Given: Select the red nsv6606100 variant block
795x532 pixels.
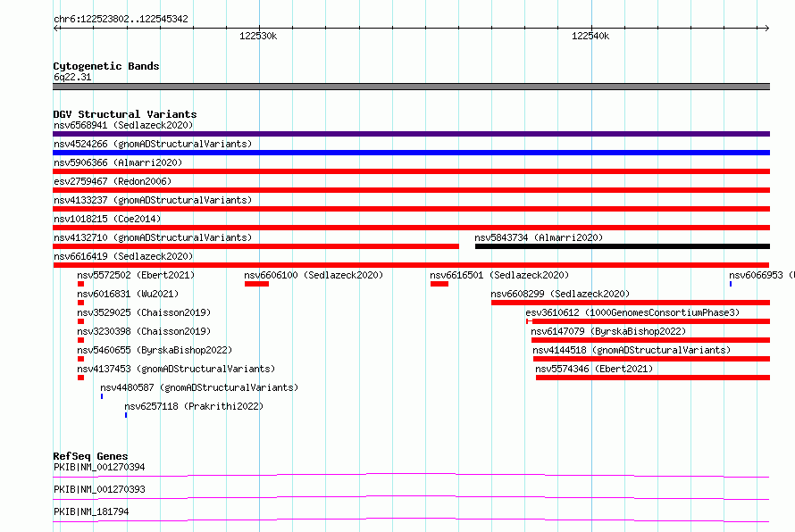Looking at the screenshot, I should (x=256, y=284).
